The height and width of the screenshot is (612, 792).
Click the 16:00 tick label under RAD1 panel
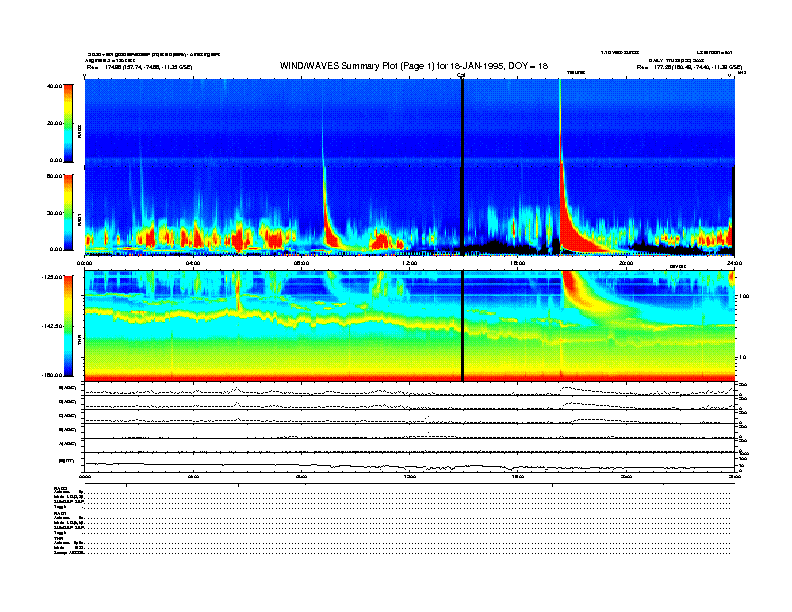click(518, 263)
